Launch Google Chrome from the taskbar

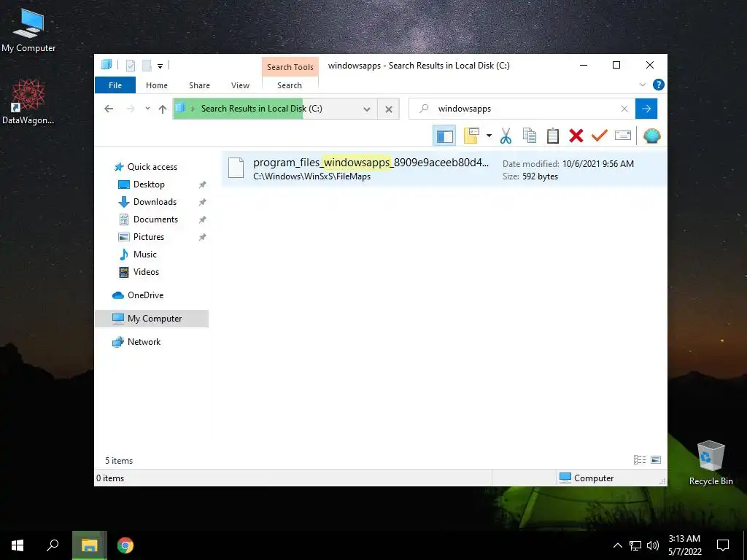click(x=125, y=545)
